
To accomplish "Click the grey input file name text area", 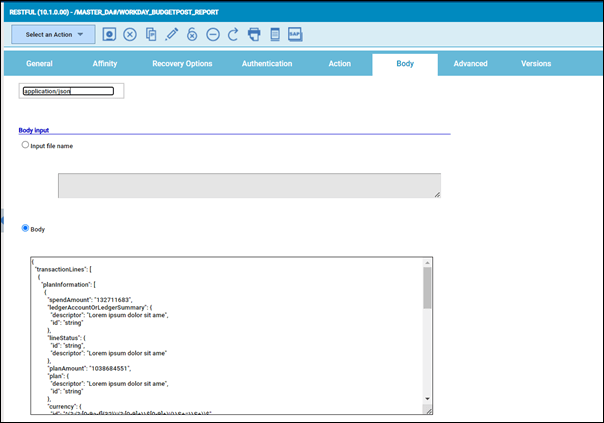I will [x=249, y=186].
